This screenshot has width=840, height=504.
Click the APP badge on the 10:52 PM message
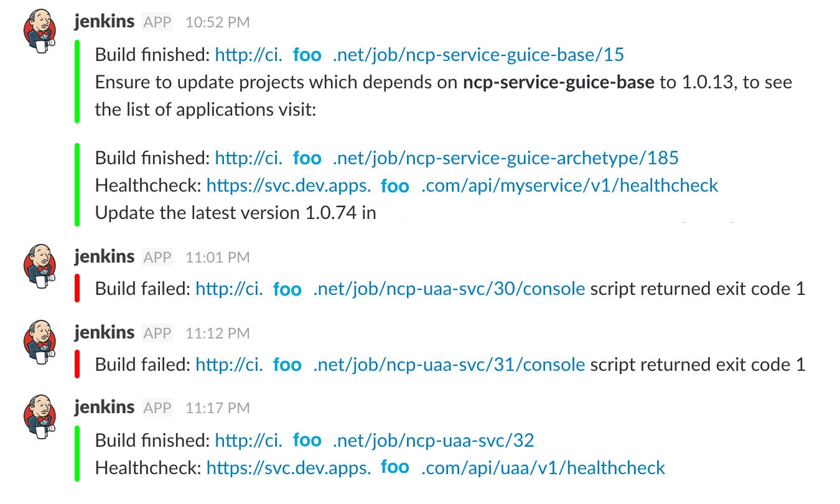157,22
